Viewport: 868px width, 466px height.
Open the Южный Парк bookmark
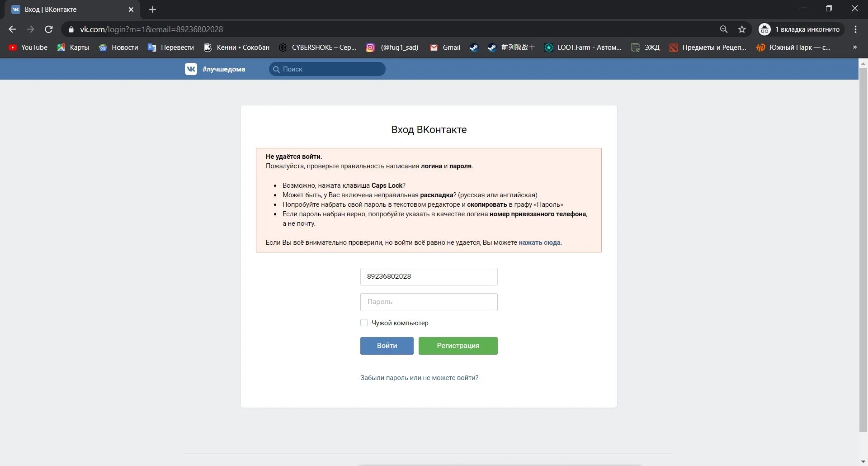coord(794,48)
